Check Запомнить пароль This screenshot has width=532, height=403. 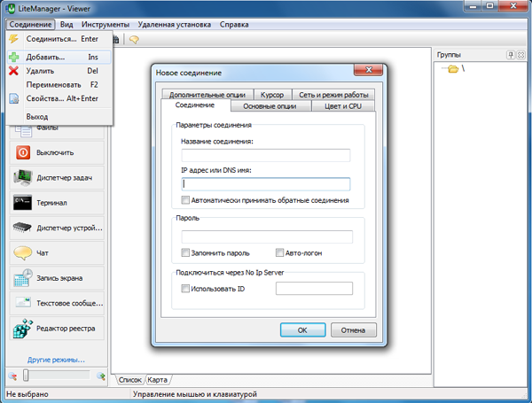pyautogui.click(x=185, y=252)
